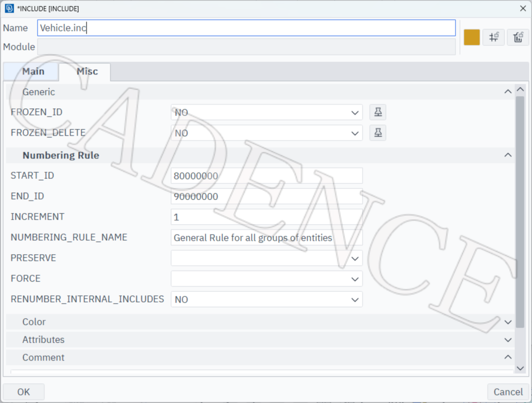Collapse the Generic section
Screen dimensions: 532x403
[507, 92]
